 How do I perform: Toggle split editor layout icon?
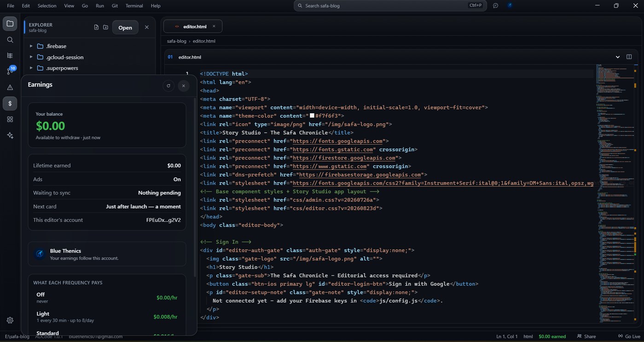coord(629,57)
